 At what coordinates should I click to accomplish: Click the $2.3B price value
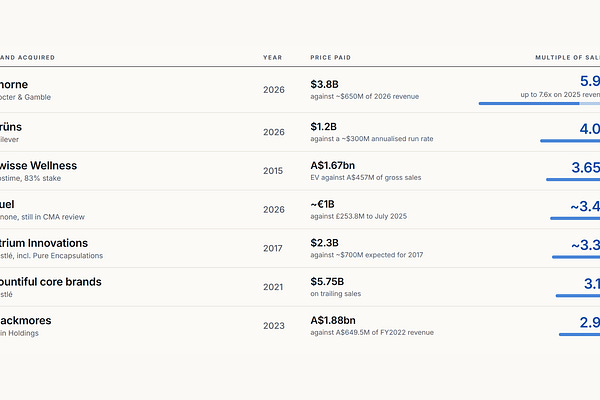(x=324, y=243)
